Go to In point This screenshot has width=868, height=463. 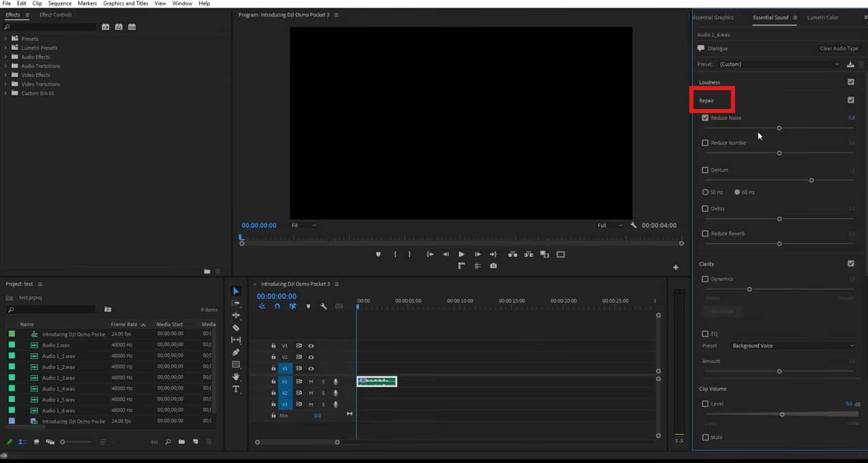click(430, 255)
